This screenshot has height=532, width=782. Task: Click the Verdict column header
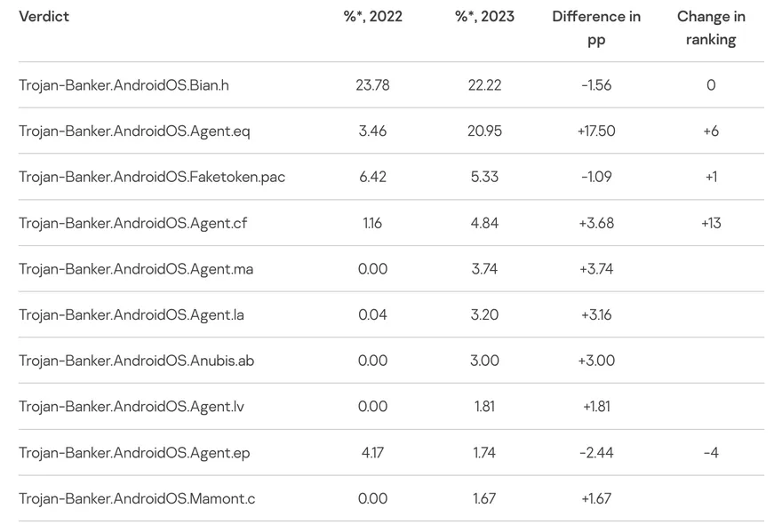44,16
